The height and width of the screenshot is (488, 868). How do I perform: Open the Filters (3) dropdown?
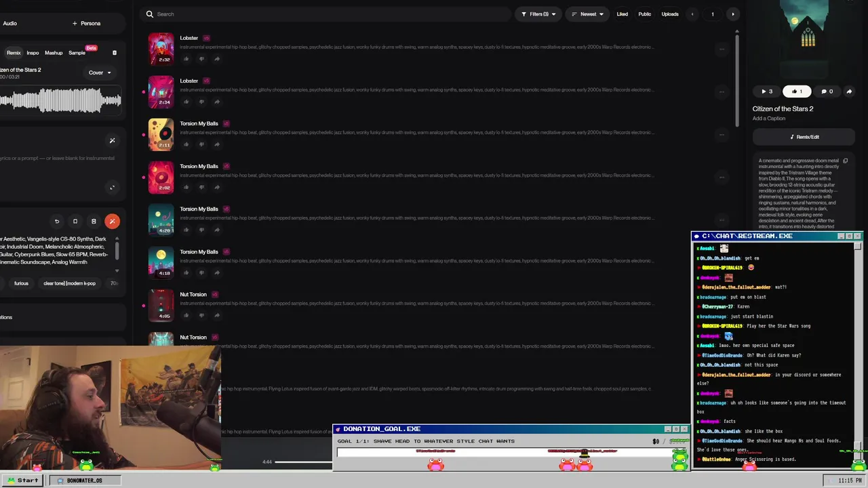click(538, 14)
